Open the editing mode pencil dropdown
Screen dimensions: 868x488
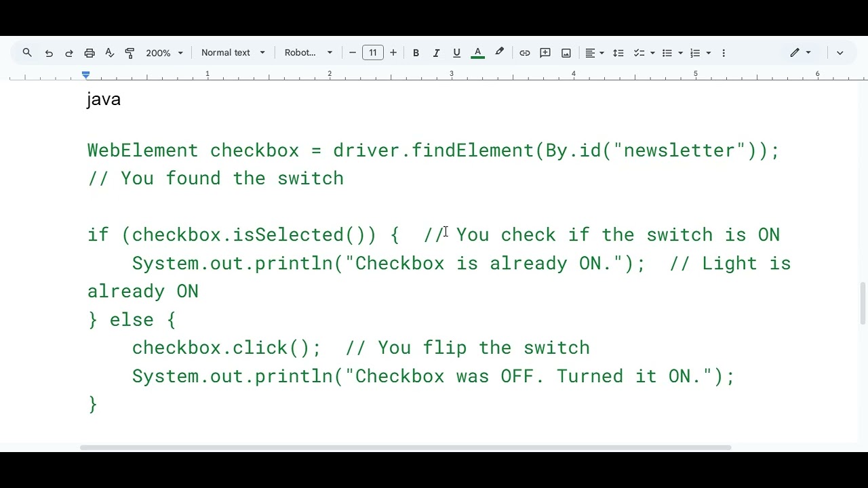tap(800, 53)
